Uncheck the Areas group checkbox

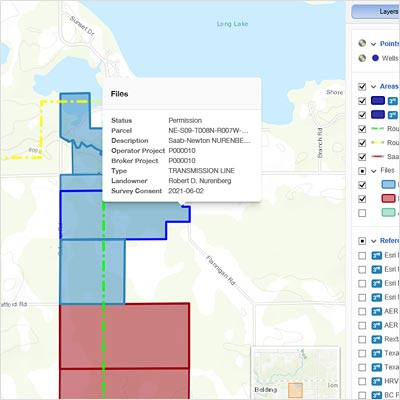362,87
